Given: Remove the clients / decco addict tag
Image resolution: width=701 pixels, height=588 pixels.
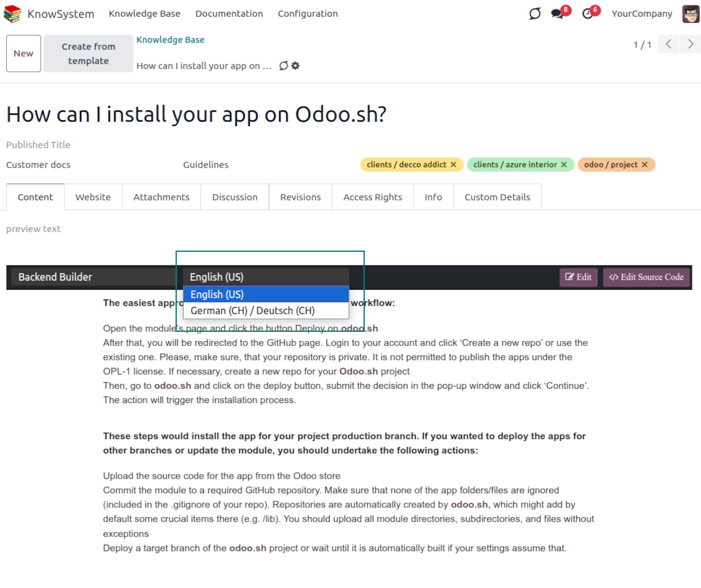Looking at the screenshot, I should [x=453, y=164].
